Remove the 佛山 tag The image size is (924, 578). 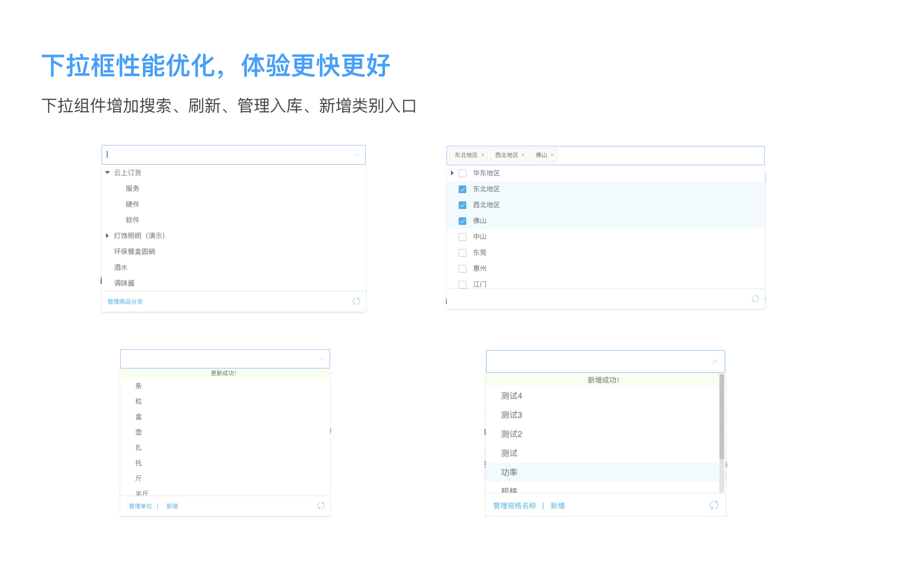pos(552,155)
